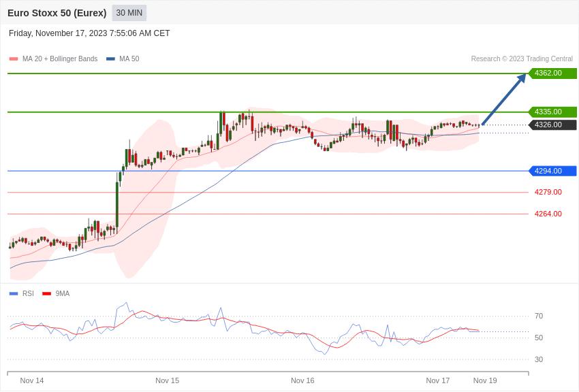Click the date and time stamp text
579x392 pixels.
[89, 33]
